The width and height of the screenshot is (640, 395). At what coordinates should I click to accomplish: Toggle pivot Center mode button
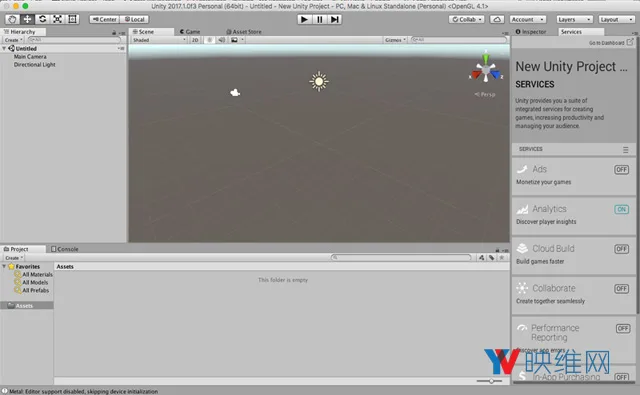[104, 19]
